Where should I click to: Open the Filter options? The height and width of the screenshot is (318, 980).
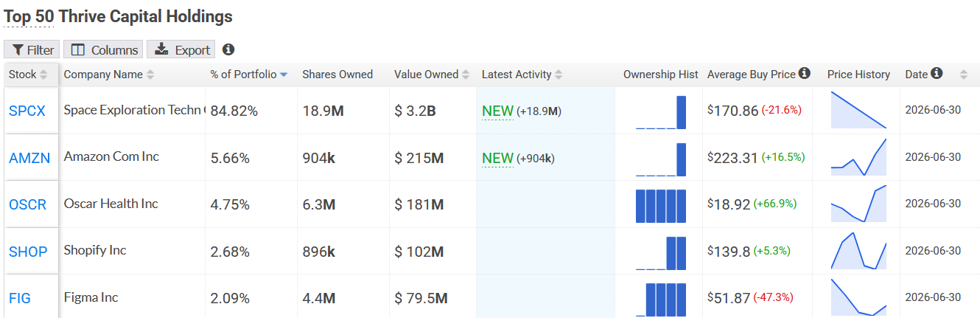click(32, 49)
